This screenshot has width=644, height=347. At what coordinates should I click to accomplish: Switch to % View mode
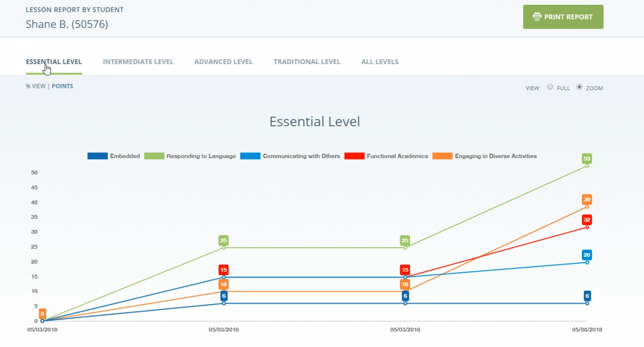click(x=35, y=86)
